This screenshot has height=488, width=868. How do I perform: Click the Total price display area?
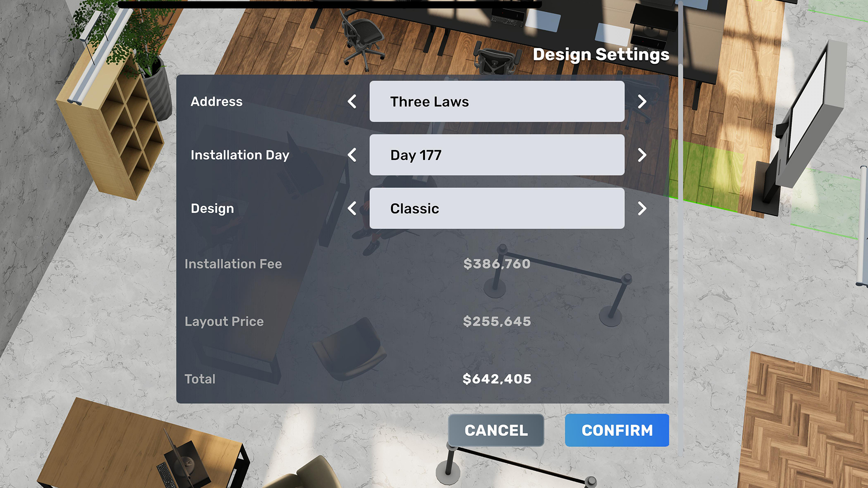tap(496, 378)
